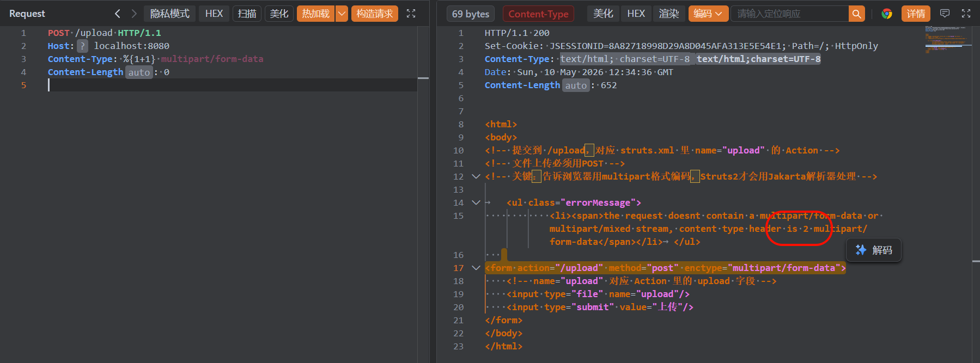Toggle 美化 beautify in response panel
The width and height of the screenshot is (980, 363).
pos(603,14)
